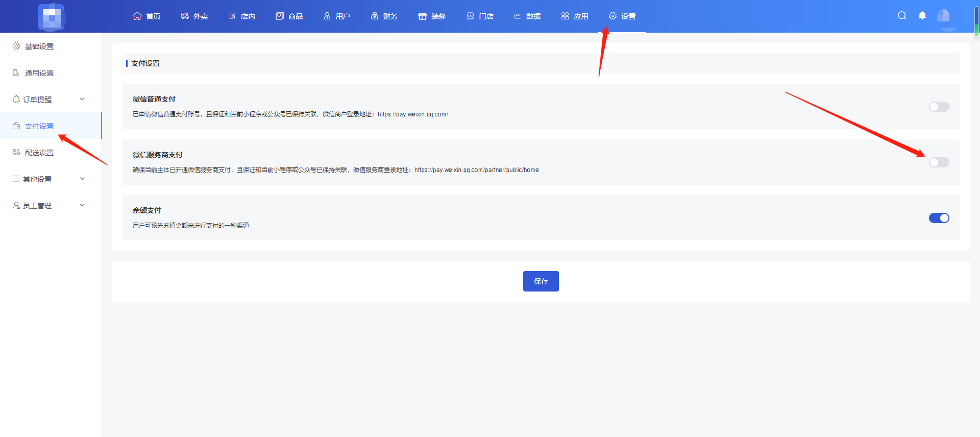Screen dimensions: 980x437
Task: Enable the 微信普通支付 toggle
Action: [939, 107]
